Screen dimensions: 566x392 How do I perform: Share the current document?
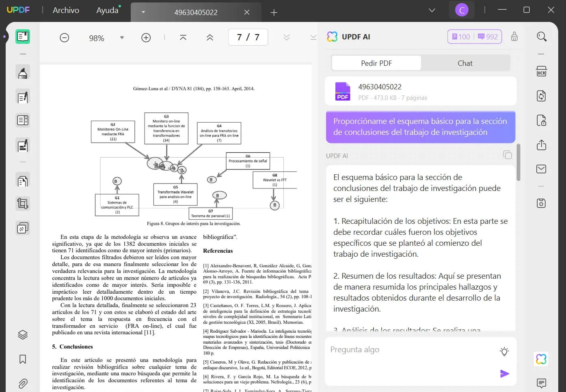point(541,145)
